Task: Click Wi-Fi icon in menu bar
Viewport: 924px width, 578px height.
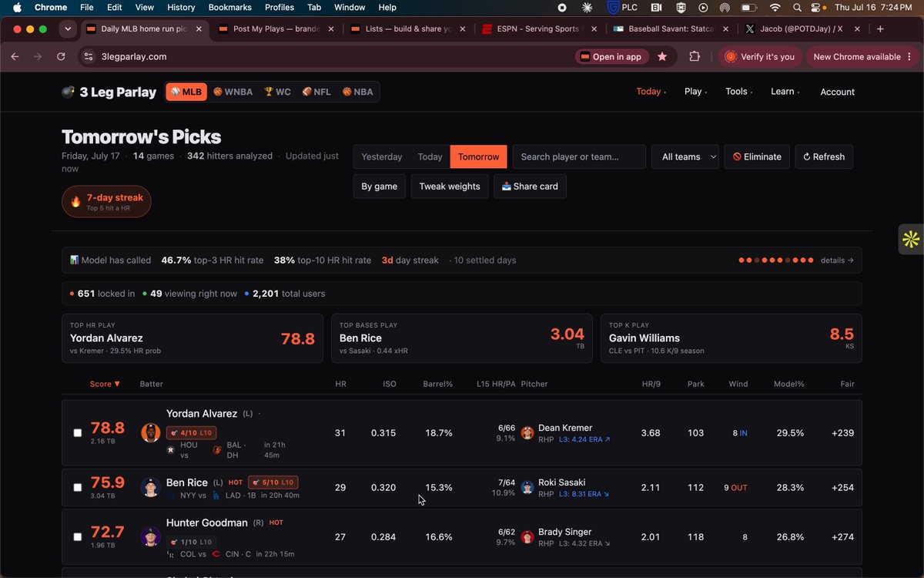Action: [775, 8]
